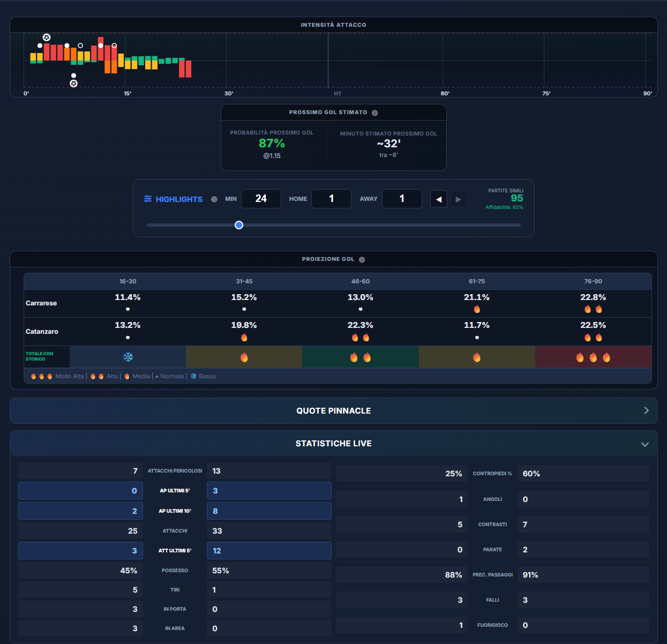Image resolution: width=667 pixels, height=644 pixels.
Task: Click the HOME score field
Action: pos(331,199)
